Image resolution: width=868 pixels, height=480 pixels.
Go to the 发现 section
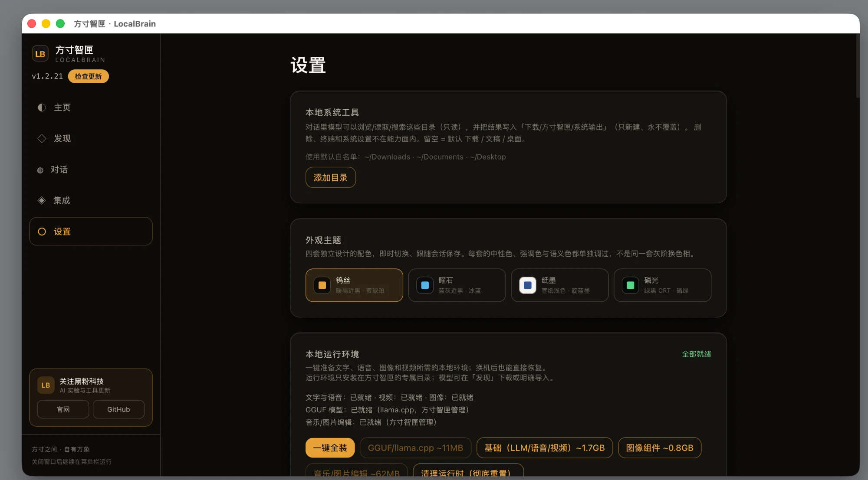click(x=91, y=138)
